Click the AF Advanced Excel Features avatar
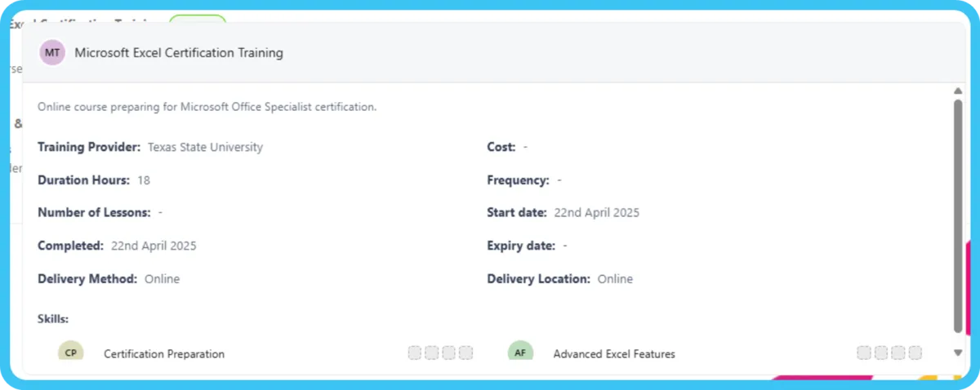Viewport: 980px width, 390px height. click(520, 352)
